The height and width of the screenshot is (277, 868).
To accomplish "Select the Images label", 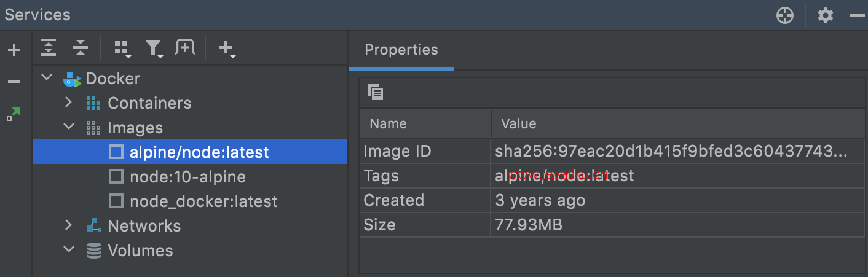I will pos(135,128).
